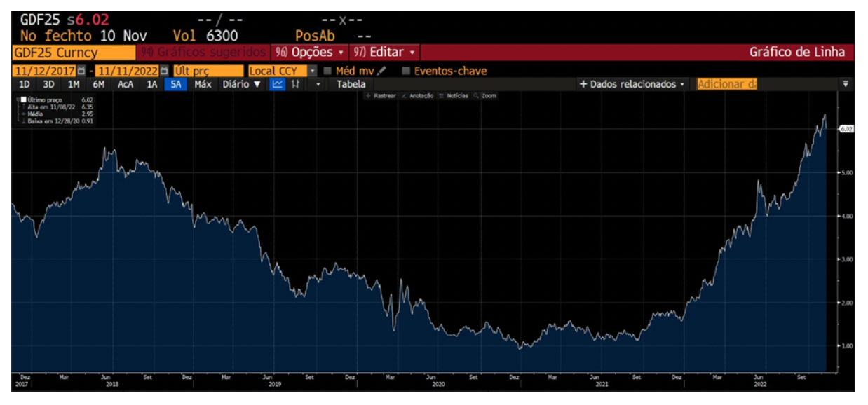This screenshot has width=868, height=405.
Task: Select the 6M time range
Action: (98, 84)
